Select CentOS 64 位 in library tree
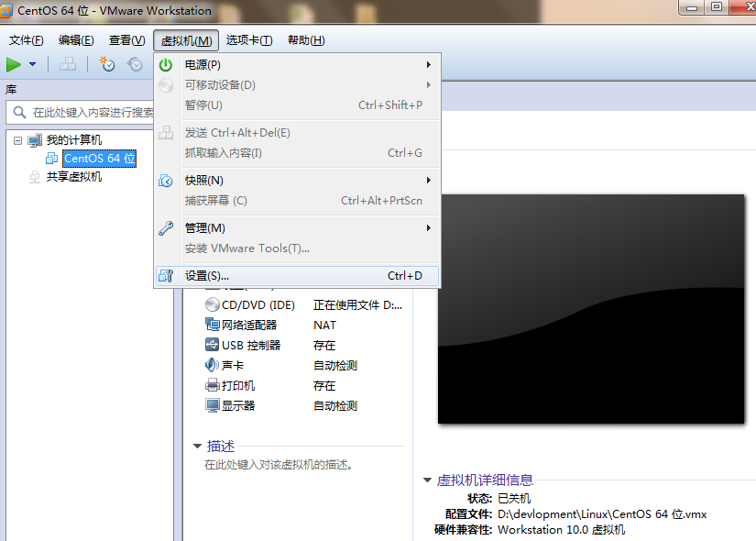The height and width of the screenshot is (541, 756). pos(100,159)
